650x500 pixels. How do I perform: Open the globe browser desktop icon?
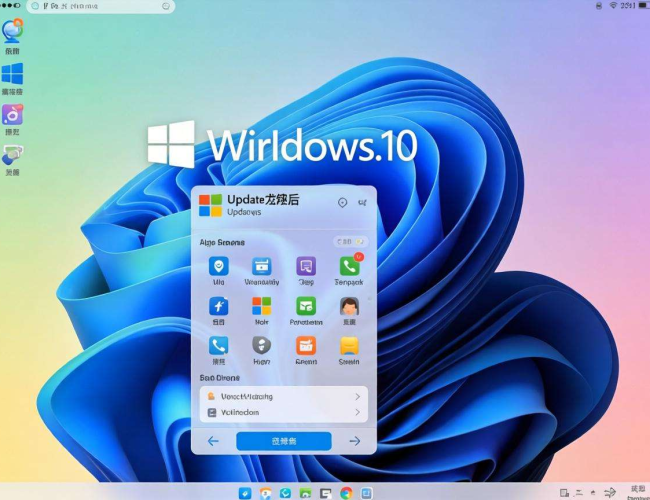tap(12, 31)
